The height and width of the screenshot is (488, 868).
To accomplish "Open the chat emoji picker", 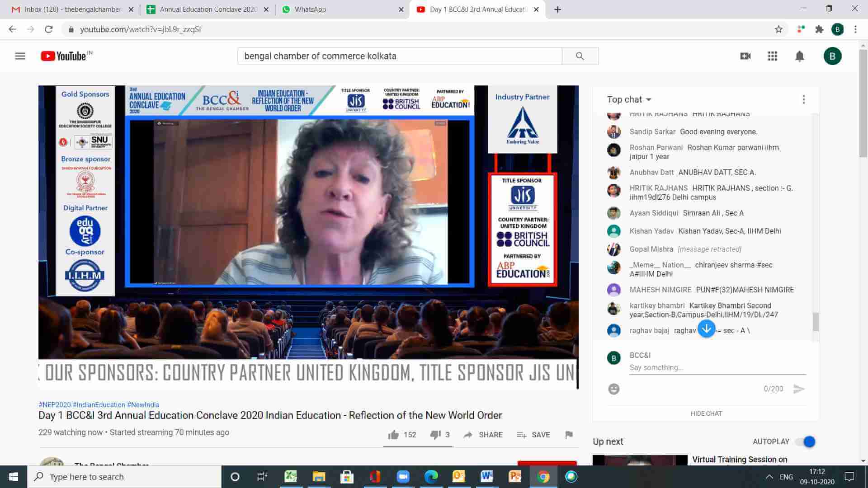I will (613, 389).
